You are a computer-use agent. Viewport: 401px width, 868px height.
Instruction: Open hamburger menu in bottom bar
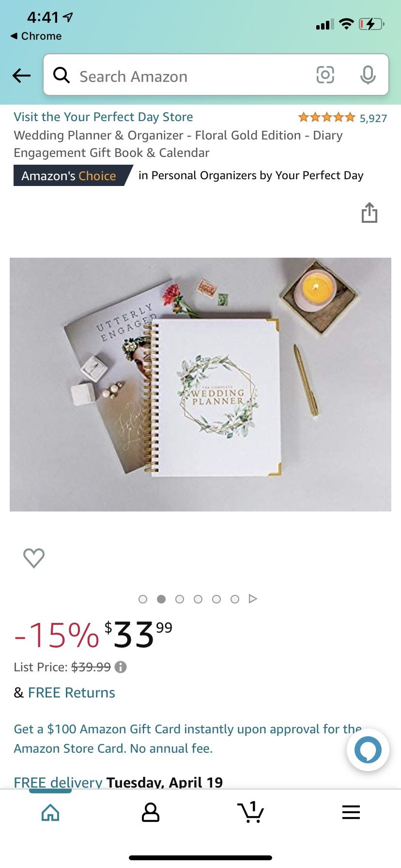coord(351,812)
